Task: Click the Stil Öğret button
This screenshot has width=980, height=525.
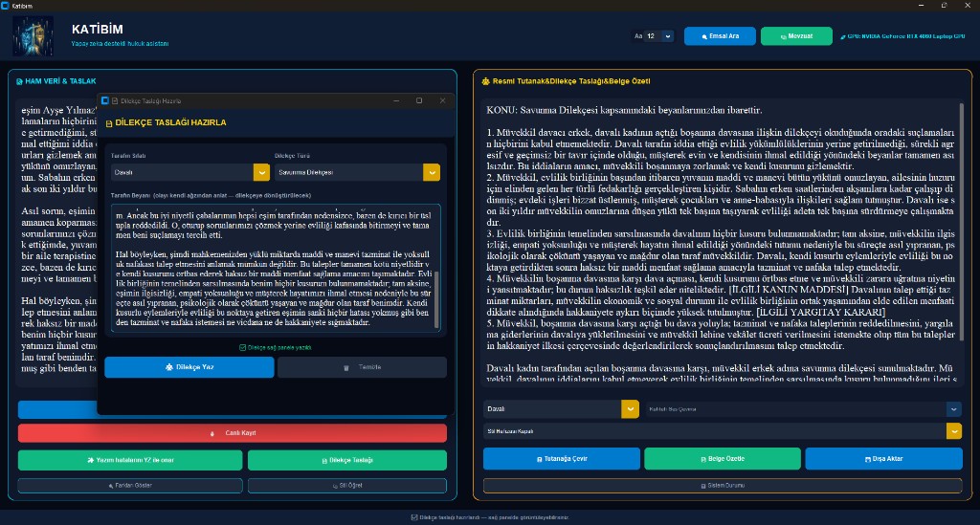Action: (347, 485)
